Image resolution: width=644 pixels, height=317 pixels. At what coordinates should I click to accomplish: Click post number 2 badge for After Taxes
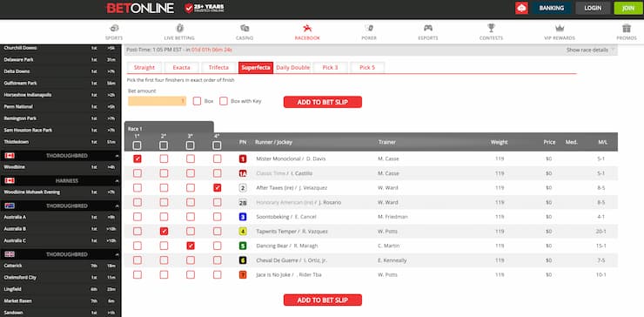(x=243, y=188)
